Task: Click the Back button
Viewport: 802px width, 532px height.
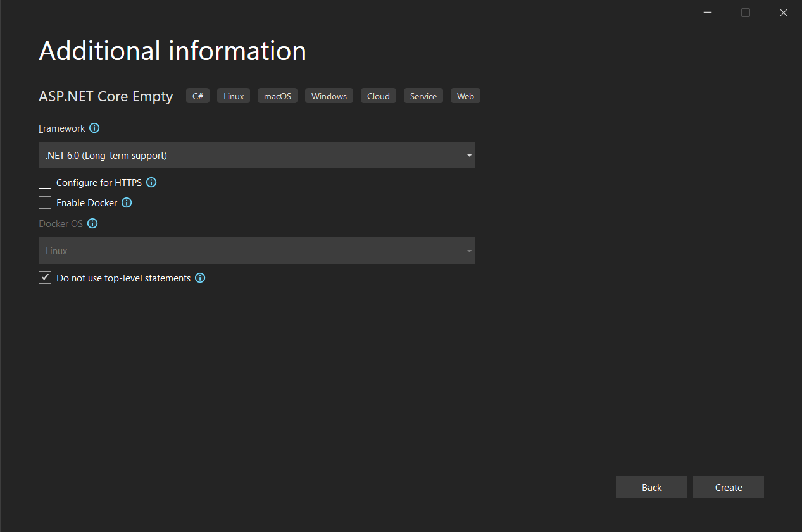Action: [x=651, y=487]
